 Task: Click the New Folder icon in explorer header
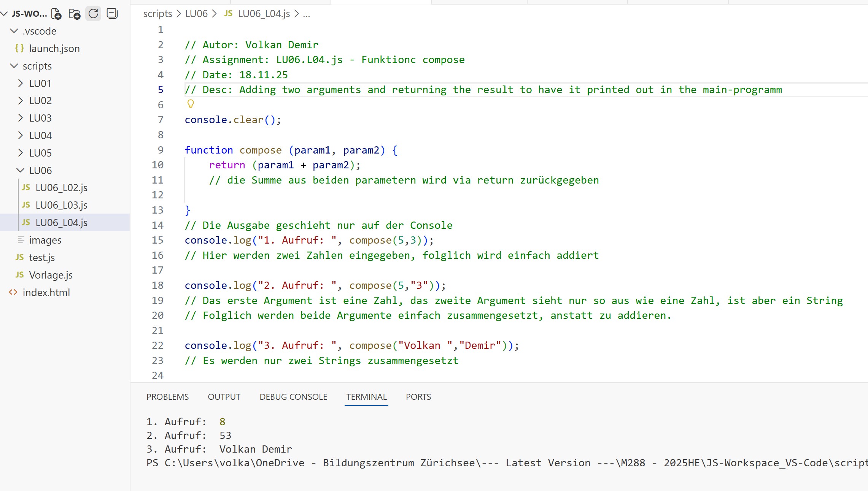click(x=75, y=14)
